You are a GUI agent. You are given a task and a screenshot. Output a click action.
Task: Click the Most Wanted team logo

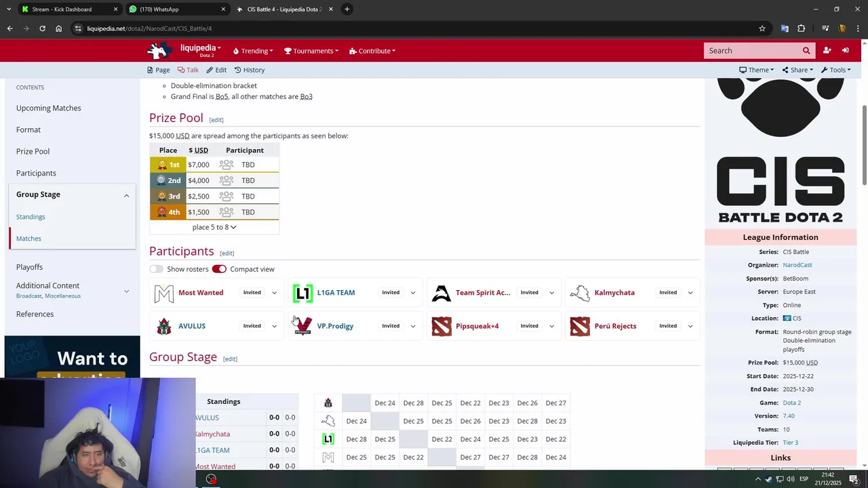(x=163, y=293)
